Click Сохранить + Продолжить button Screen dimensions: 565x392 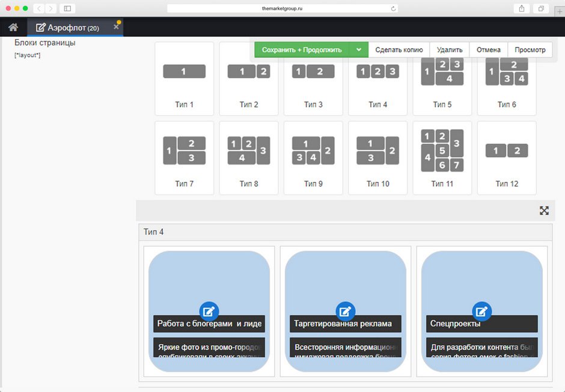pyautogui.click(x=301, y=50)
